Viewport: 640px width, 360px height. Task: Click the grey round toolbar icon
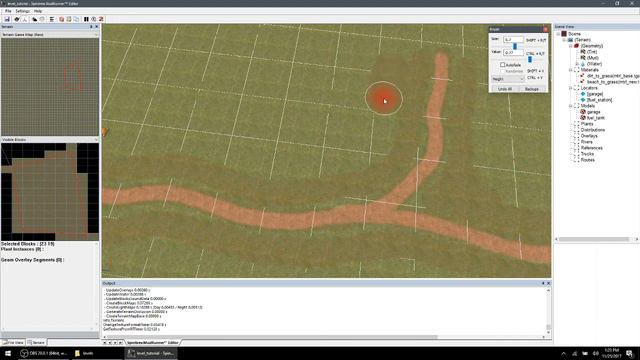(42, 19)
